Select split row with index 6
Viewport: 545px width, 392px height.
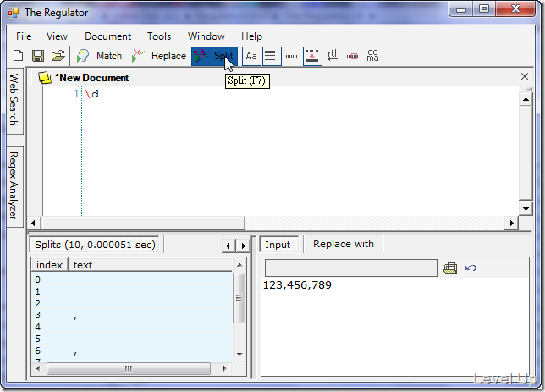[x=132, y=351]
